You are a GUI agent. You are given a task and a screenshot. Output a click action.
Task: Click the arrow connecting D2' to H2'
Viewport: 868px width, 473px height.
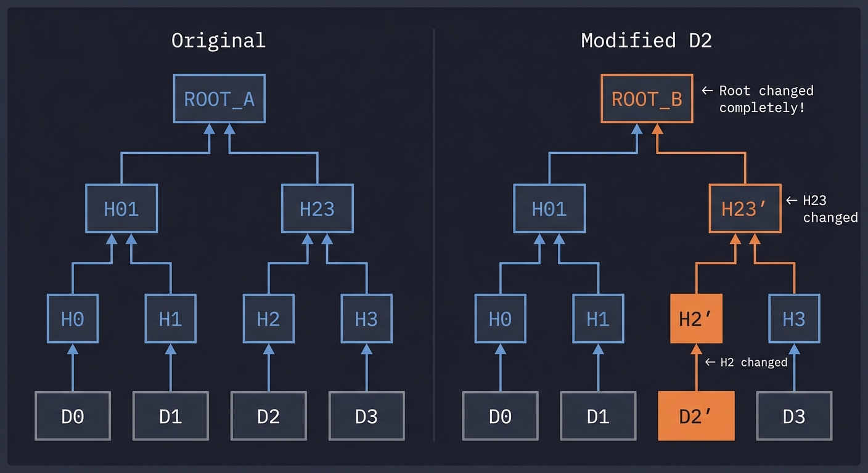click(695, 370)
